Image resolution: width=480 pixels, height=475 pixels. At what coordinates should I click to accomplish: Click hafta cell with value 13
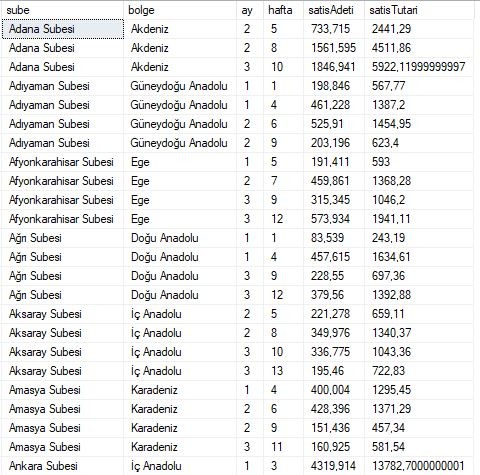point(283,371)
